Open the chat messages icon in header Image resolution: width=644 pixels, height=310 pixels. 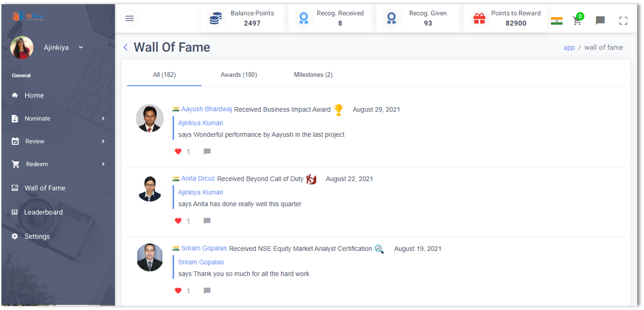[x=600, y=20]
